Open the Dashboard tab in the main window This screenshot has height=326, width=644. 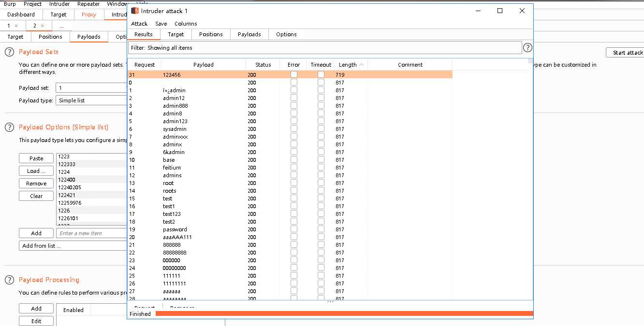21,14
